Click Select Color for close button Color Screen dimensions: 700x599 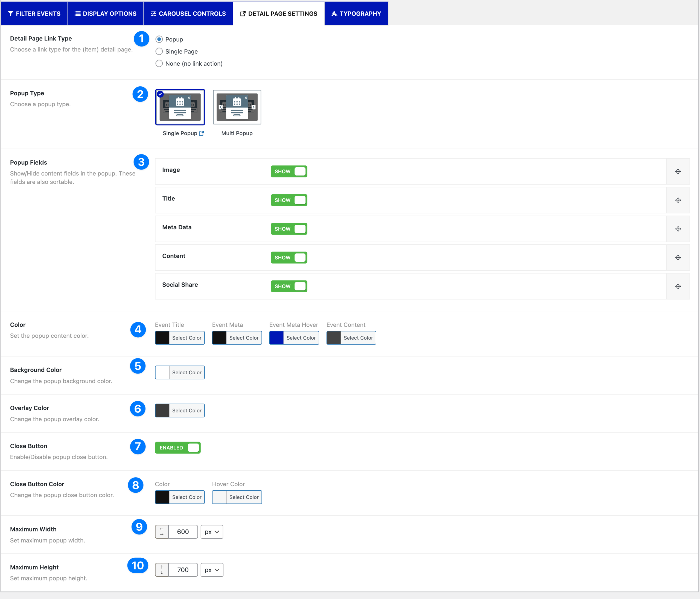187,497
